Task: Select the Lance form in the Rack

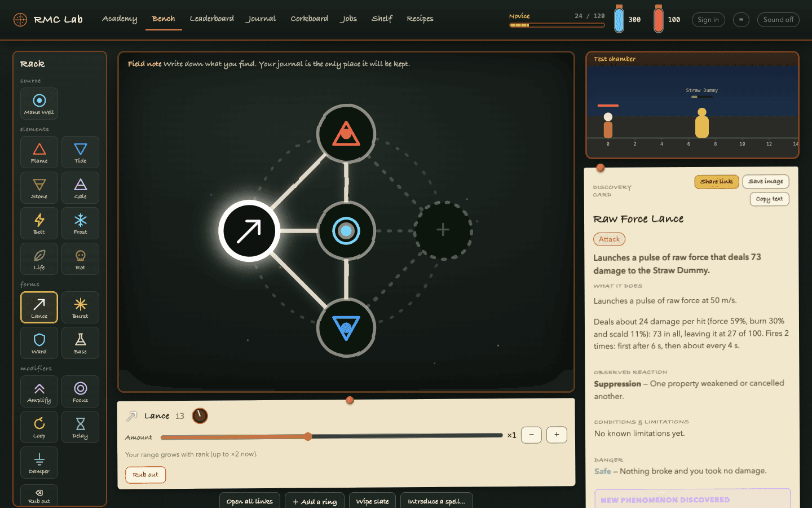Action: coord(39,307)
